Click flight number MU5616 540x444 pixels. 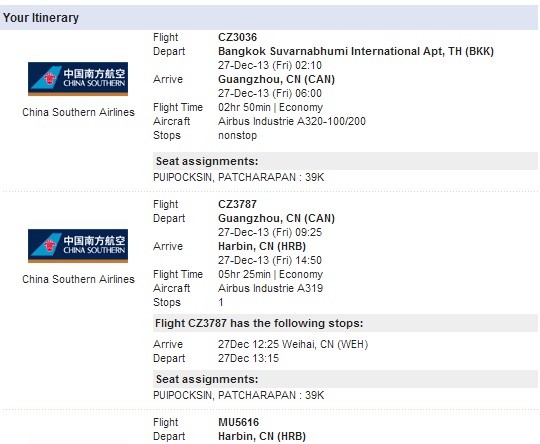pyautogui.click(x=239, y=422)
